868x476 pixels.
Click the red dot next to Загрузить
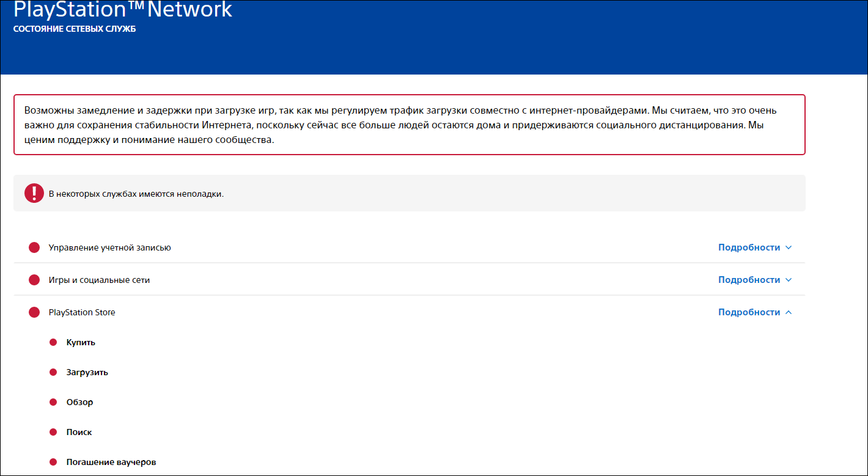tap(53, 372)
